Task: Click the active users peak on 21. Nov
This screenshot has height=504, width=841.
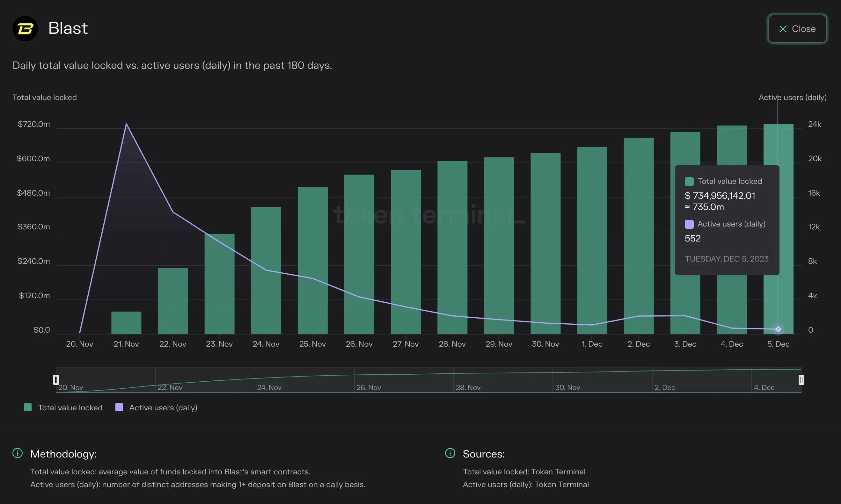Action: coord(126,124)
